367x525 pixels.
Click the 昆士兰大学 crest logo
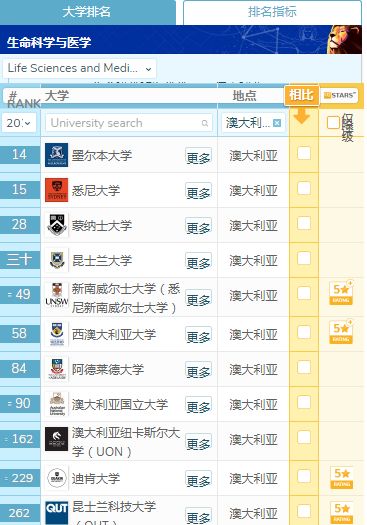(x=57, y=260)
